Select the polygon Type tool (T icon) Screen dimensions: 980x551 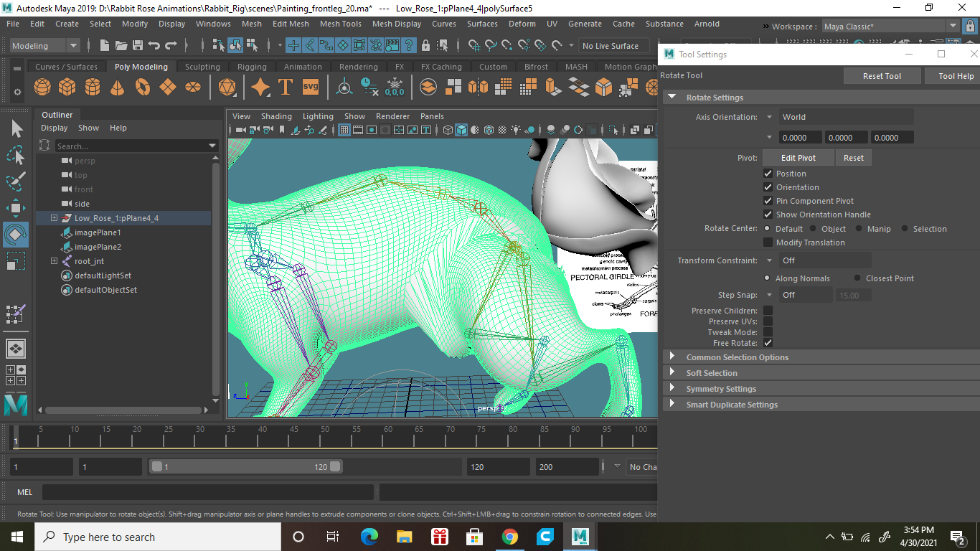(285, 86)
